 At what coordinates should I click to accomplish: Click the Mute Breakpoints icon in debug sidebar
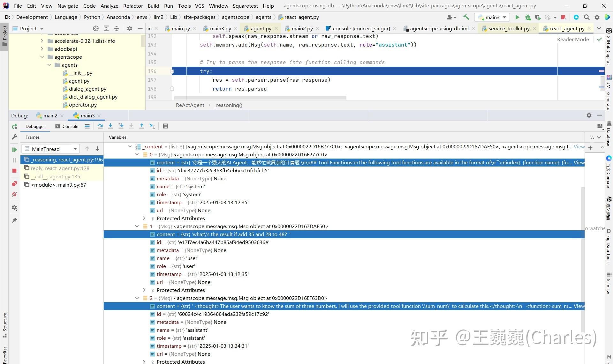point(14,195)
